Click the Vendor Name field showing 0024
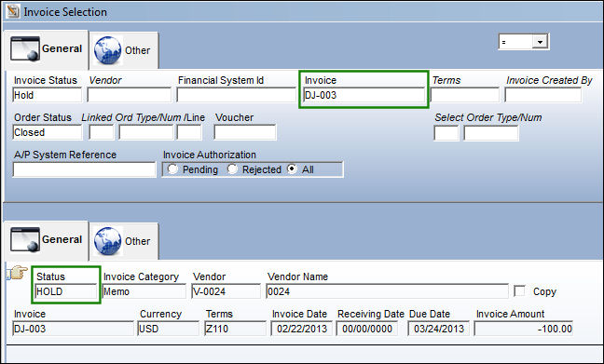Viewport: 604px width, 364px height. (x=387, y=291)
